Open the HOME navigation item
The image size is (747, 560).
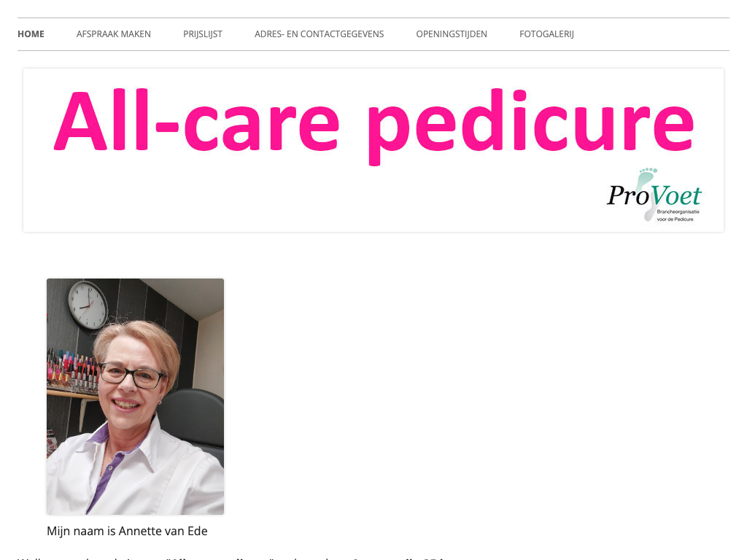[31, 34]
